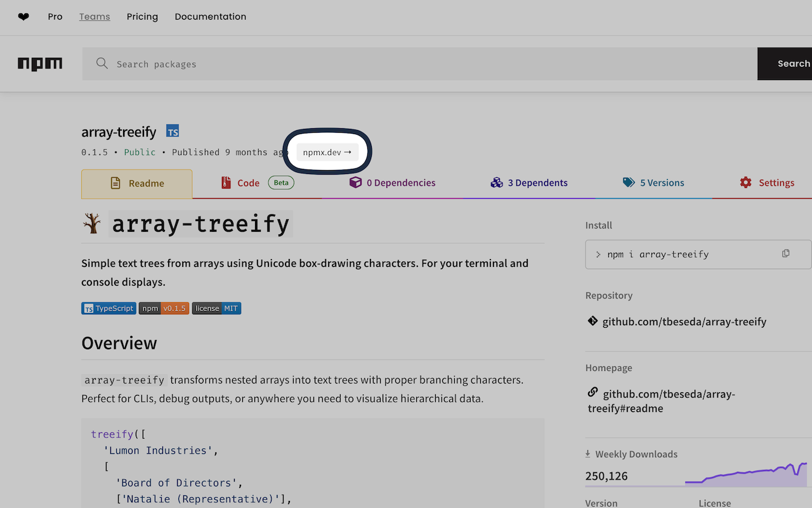Click the repository git icon

click(x=591, y=321)
